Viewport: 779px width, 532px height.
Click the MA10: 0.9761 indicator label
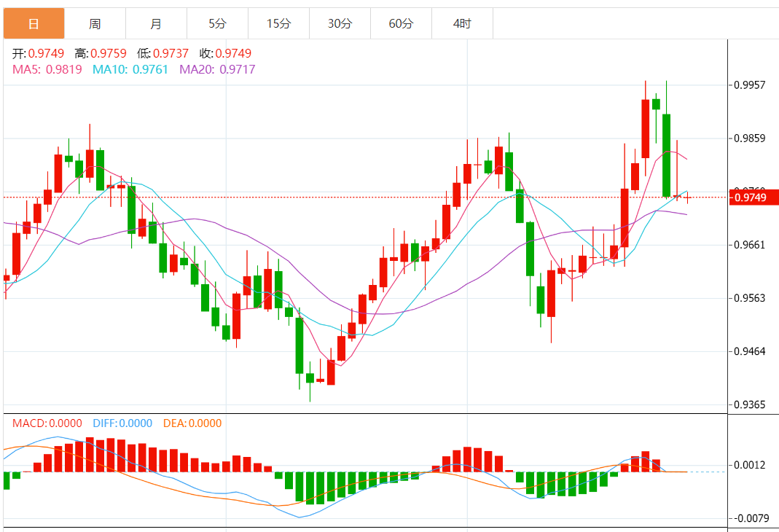click(130, 69)
